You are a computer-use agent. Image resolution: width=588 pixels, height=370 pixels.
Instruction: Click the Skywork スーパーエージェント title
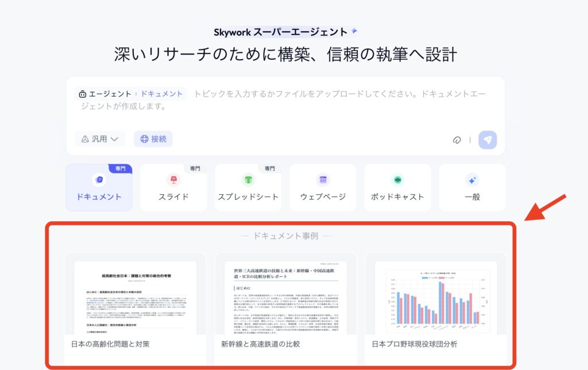click(x=280, y=32)
